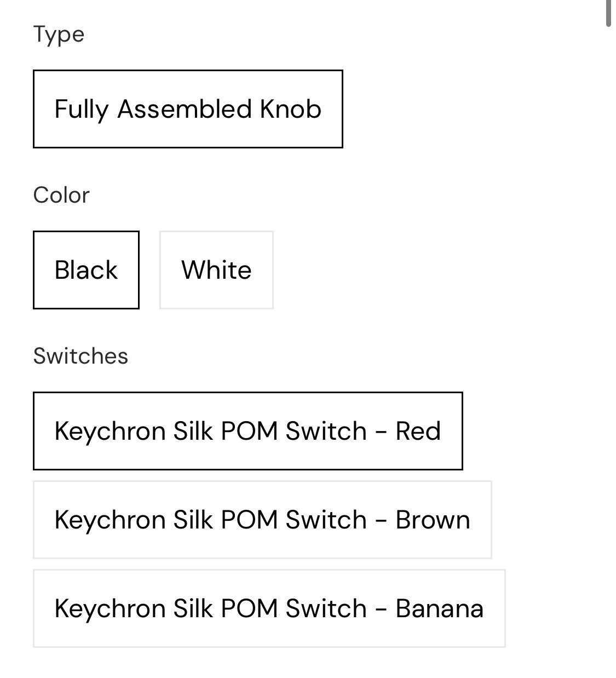Select Keychron Silk POM Switch - Brown
Screen dimensions: 616x678
coord(262,520)
